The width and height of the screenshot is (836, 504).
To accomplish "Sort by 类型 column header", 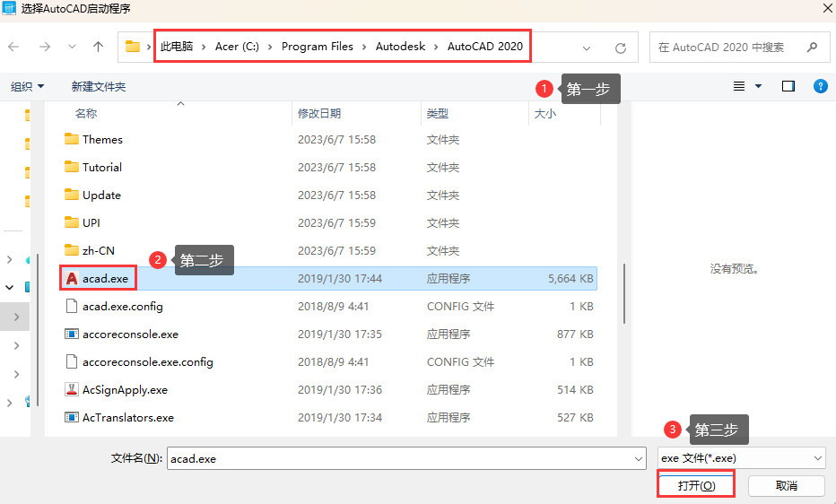I will click(x=438, y=114).
